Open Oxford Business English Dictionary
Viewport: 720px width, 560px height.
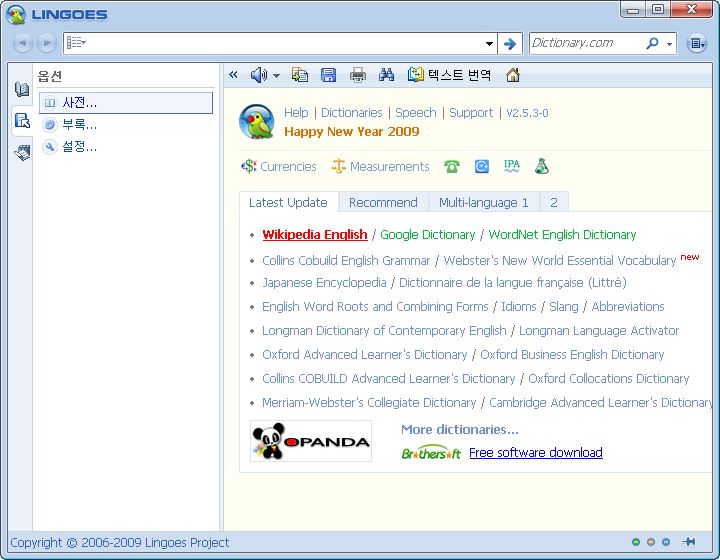click(572, 354)
